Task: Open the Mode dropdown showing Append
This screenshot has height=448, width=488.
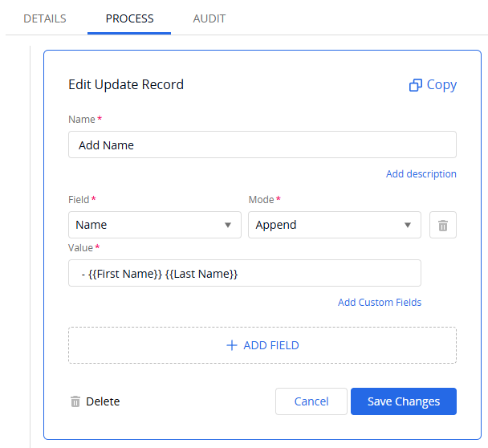Action: (x=335, y=225)
